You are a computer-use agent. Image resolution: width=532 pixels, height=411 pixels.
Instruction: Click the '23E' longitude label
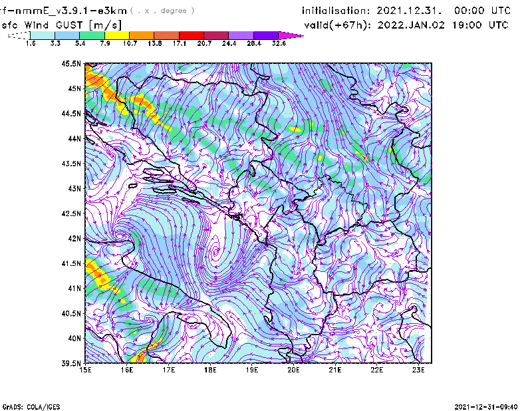pyautogui.click(x=418, y=370)
